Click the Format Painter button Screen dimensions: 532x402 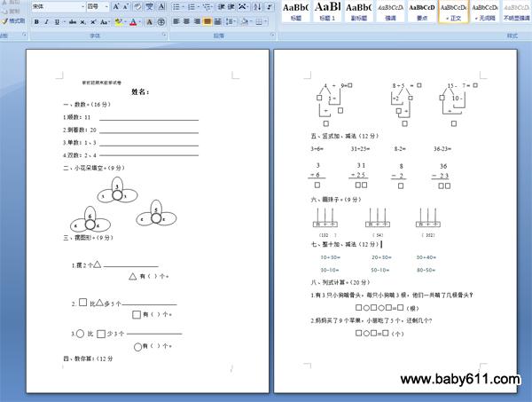[x=13, y=20]
